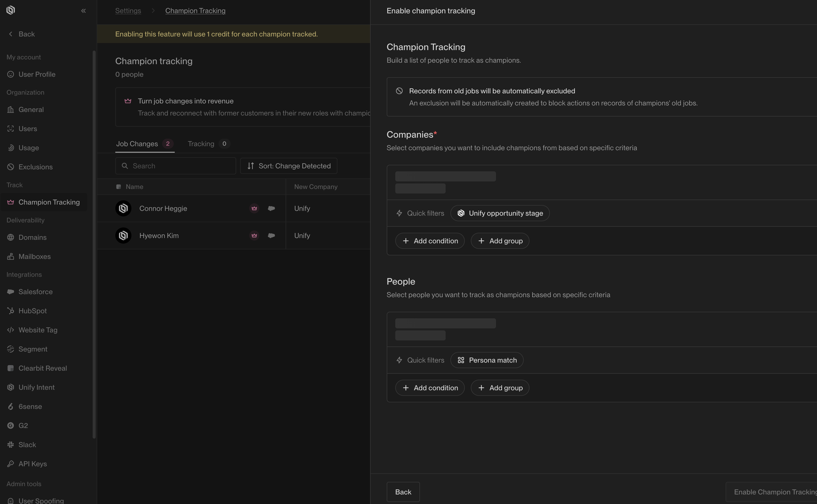This screenshot has width=817, height=504.
Task: Add group in the Companies section
Action: pyautogui.click(x=500, y=241)
